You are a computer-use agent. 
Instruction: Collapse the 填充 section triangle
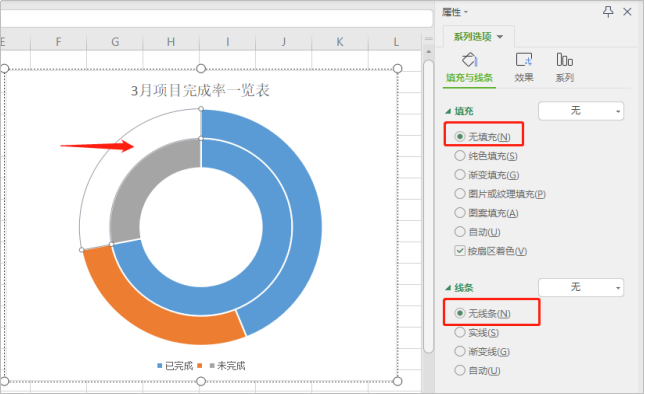448,111
